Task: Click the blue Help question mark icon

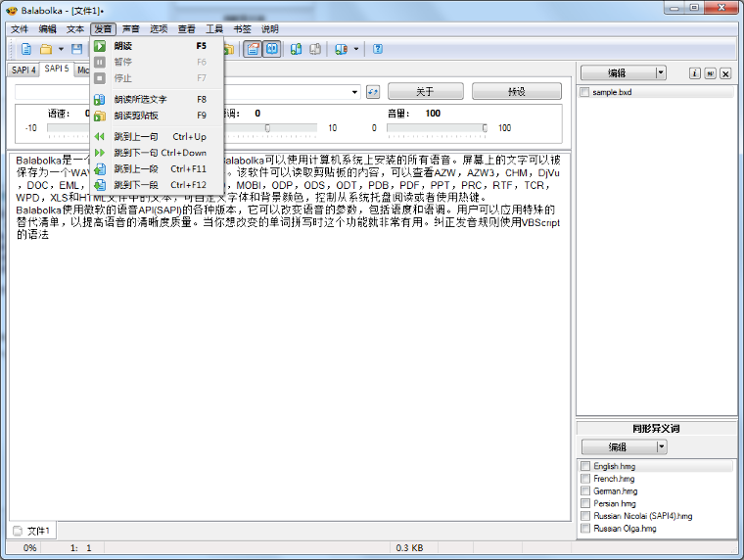Action: (377, 49)
